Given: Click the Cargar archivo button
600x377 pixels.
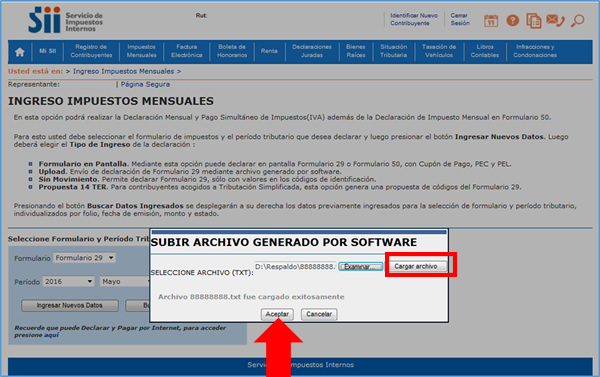Looking at the screenshot, I should [x=416, y=266].
